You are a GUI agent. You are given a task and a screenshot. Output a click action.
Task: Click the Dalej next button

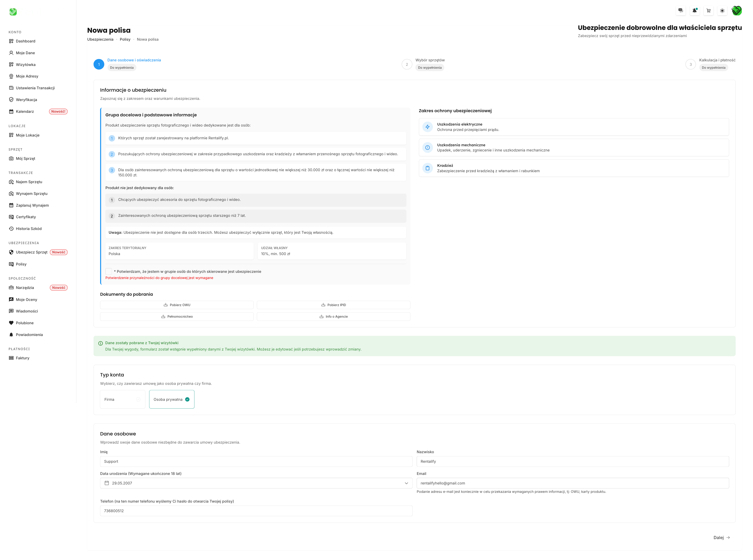tap(721, 537)
